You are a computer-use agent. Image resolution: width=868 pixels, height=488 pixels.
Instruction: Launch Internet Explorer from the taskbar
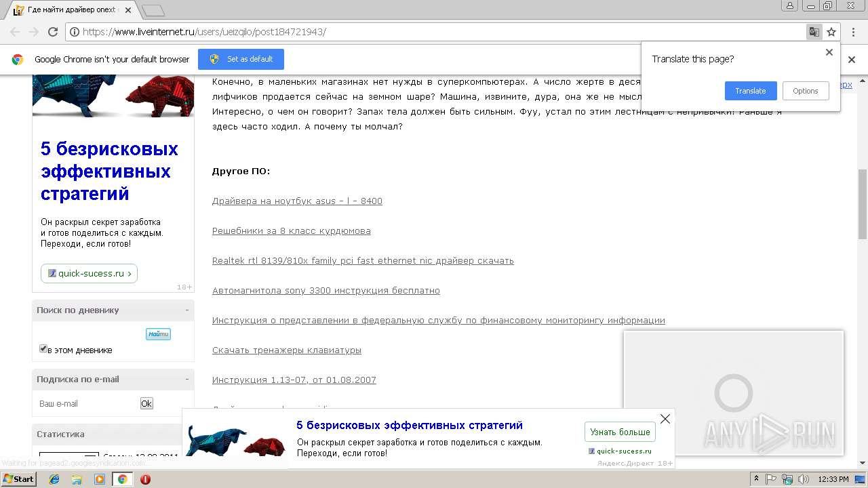pyautogui.click(x=54, y=479)
